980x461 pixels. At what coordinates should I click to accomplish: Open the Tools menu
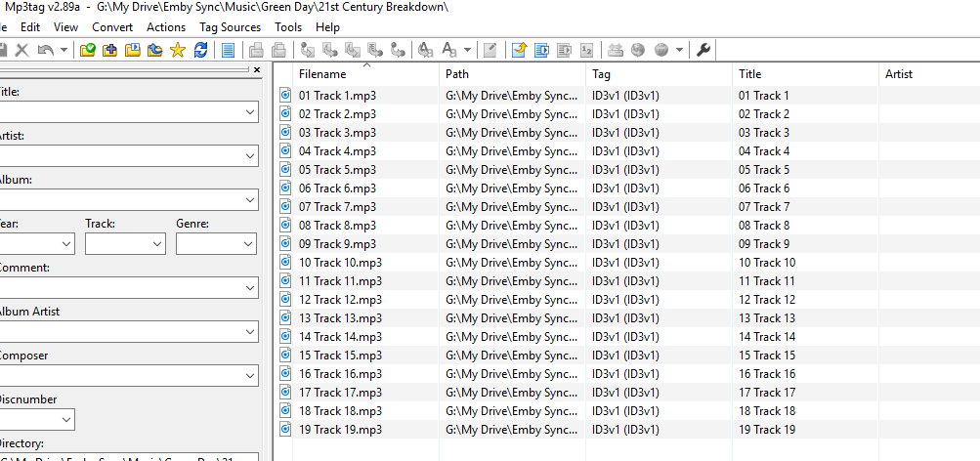pyautogui.click(x=288, y=27)
